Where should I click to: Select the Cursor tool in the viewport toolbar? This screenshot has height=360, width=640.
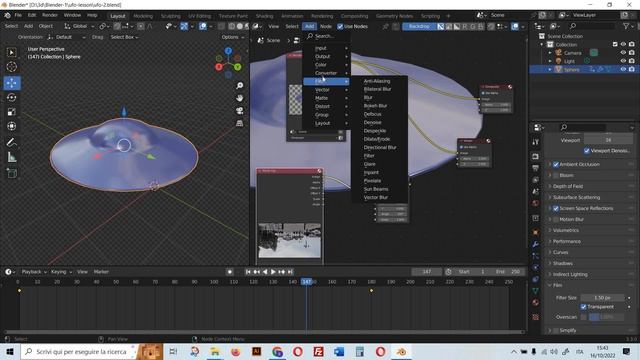pyautogui.click(x=11, y=67)
